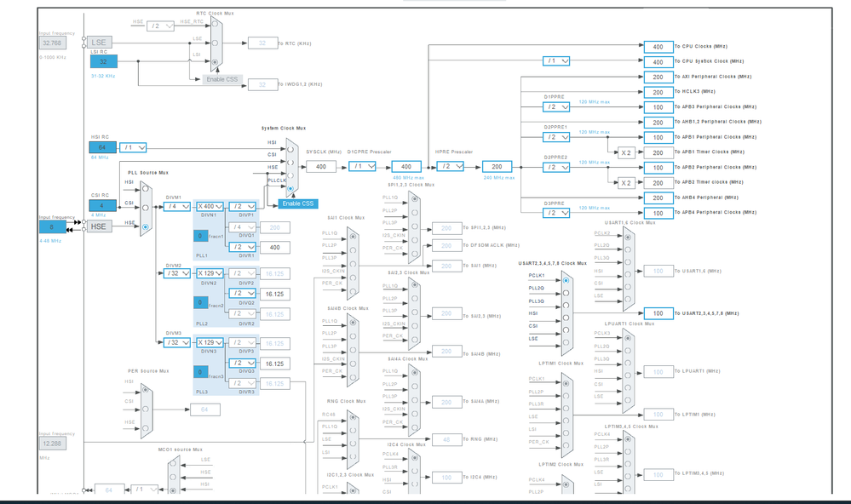Open the DIVM2 /32 divider dropdown

[177, 273]
